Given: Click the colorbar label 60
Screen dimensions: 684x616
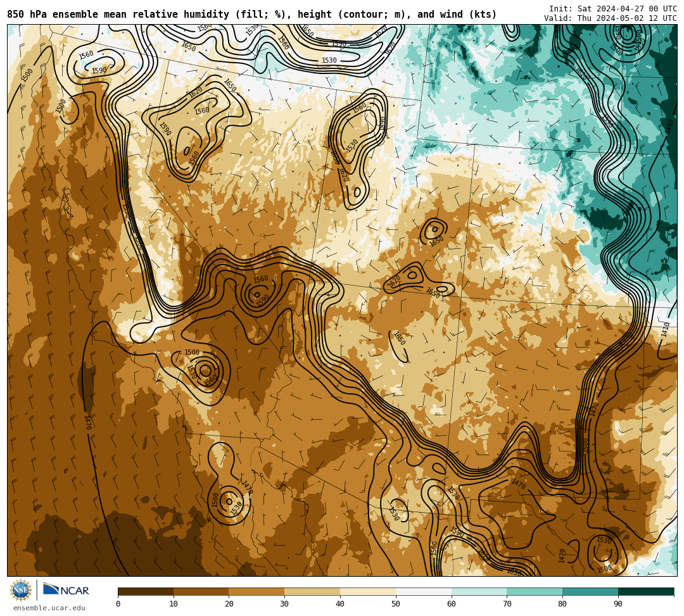Looking at the screenshot, I should pyautogui.click(x=452, y=604).
